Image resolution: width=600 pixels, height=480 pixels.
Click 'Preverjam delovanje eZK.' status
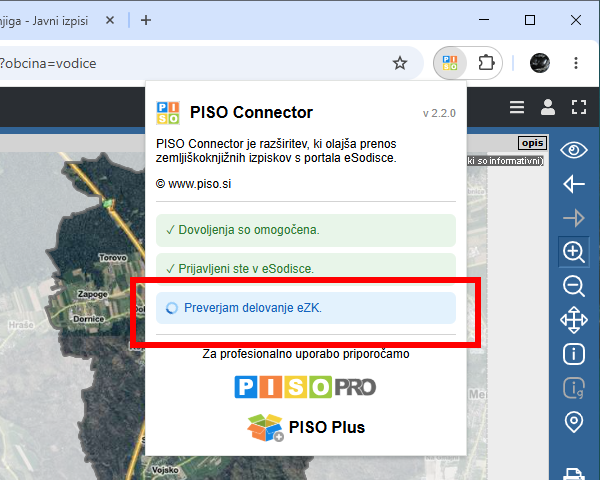tap(306, 308)
